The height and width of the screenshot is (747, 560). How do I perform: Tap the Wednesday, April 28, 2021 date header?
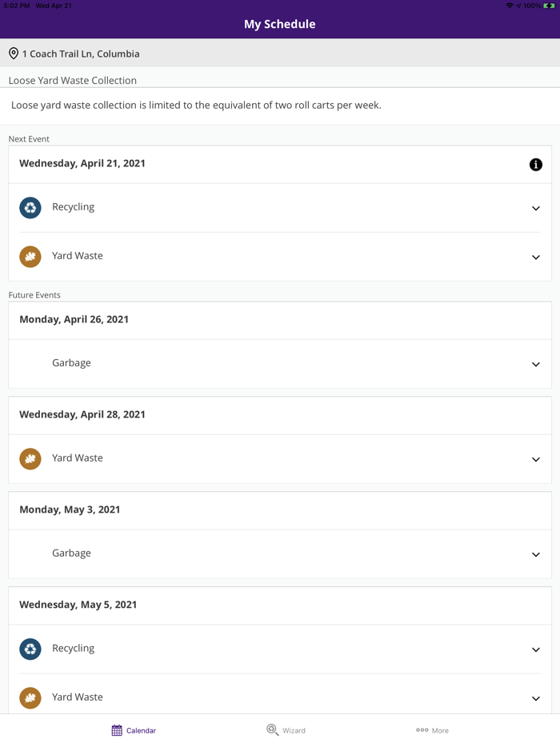point(82,414)
